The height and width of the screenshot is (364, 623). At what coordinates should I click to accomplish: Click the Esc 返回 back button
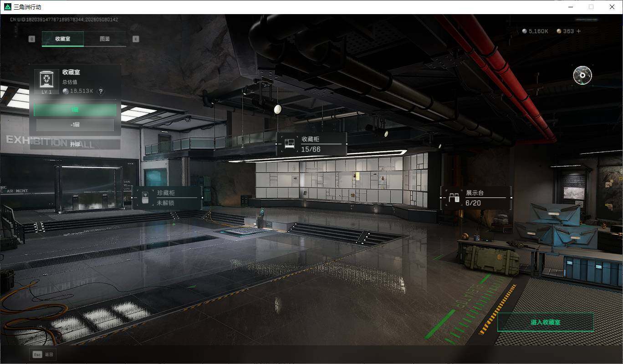[43, 354]
